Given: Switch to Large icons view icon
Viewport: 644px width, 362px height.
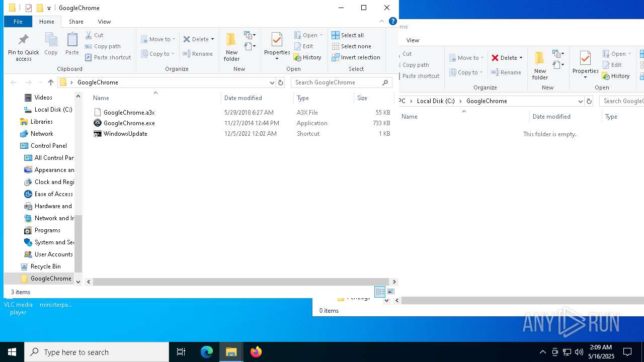Looking at the screenshot, I should tap(391, 292).
